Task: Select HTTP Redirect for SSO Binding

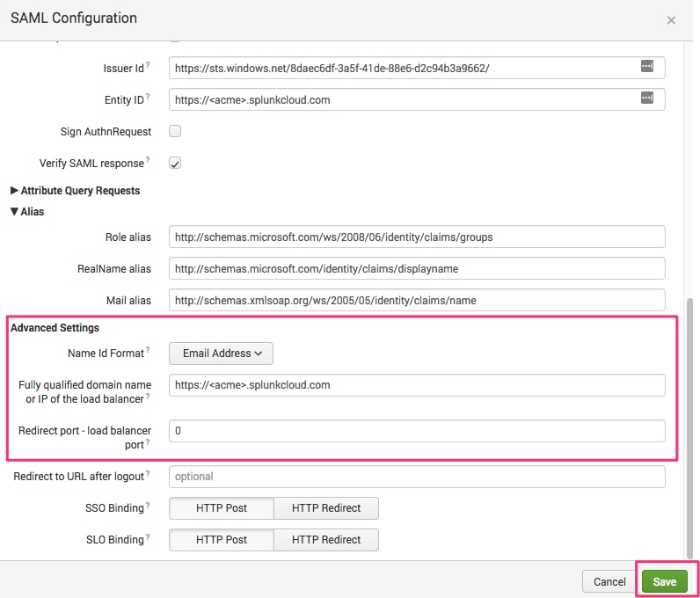Action: (326, 508)
